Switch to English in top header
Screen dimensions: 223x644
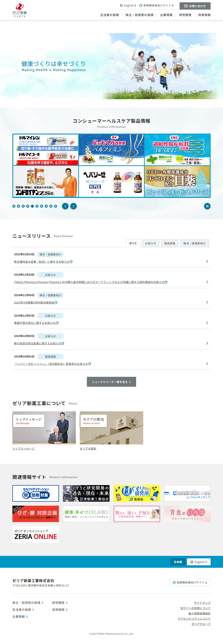point(128,5)
